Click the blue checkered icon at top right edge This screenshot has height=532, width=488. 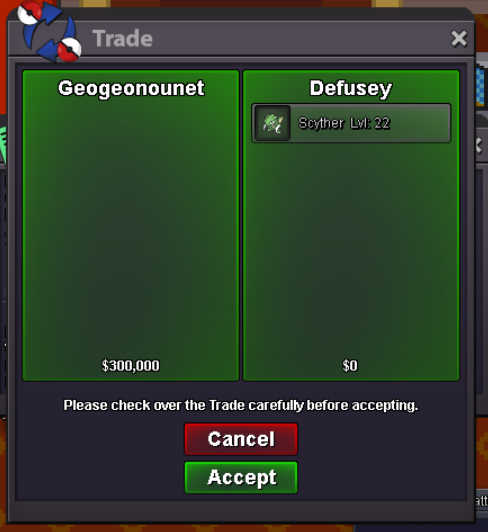click(x=480, y=87)
